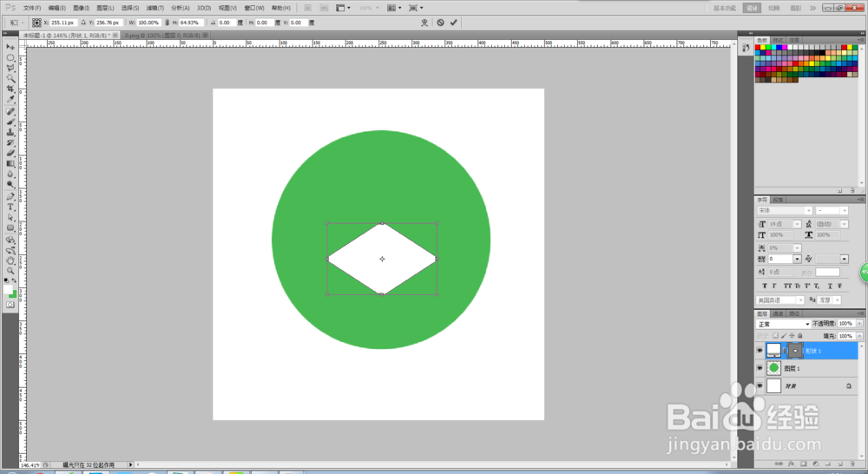Click the transform reference point locator grid
868x474 pixels.
[x=36, y=23]
